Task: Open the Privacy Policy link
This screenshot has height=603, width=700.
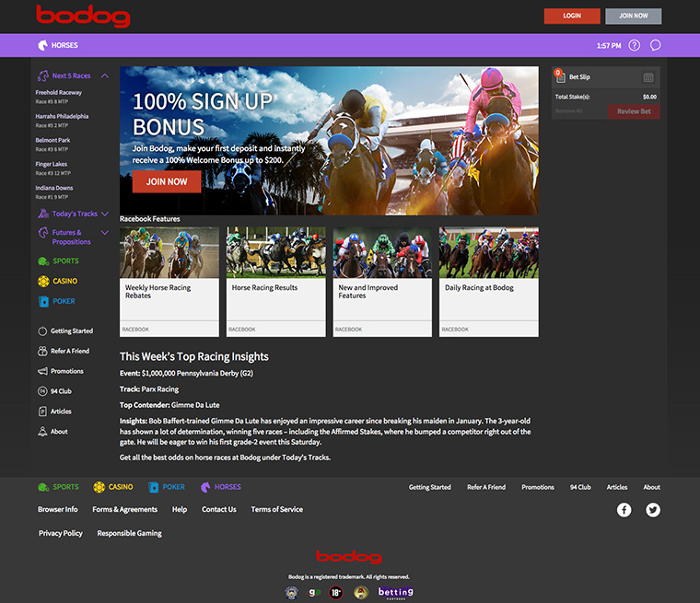Action: 60,533
